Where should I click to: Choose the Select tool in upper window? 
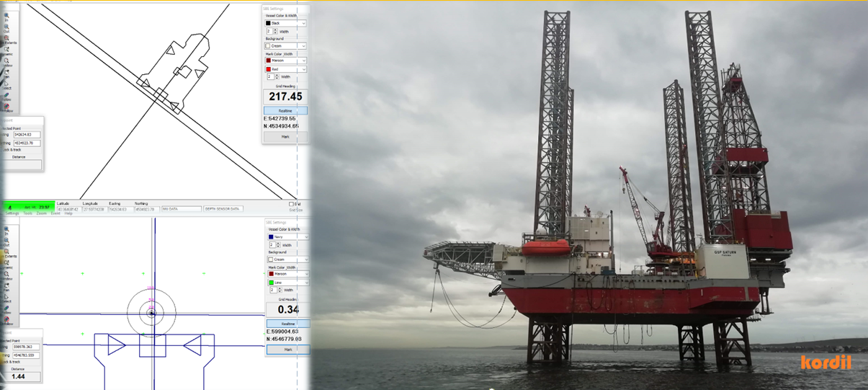point(6,85)
